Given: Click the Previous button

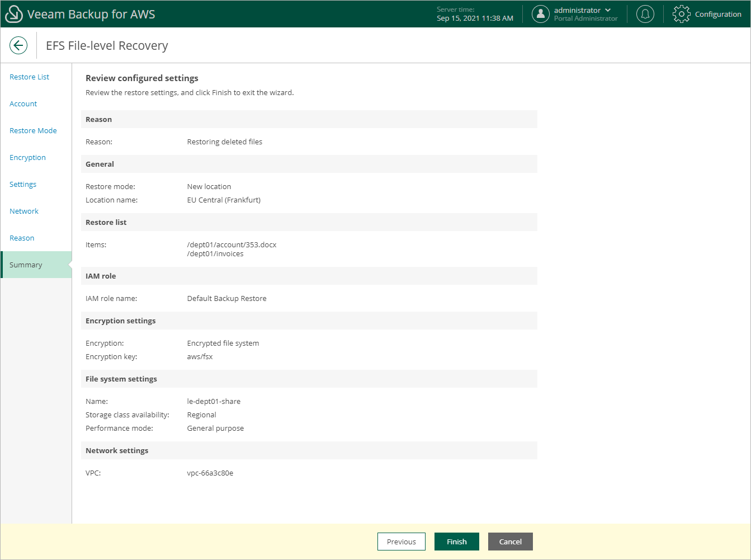Looking at the screenshot, I should [x=402, y=542].
